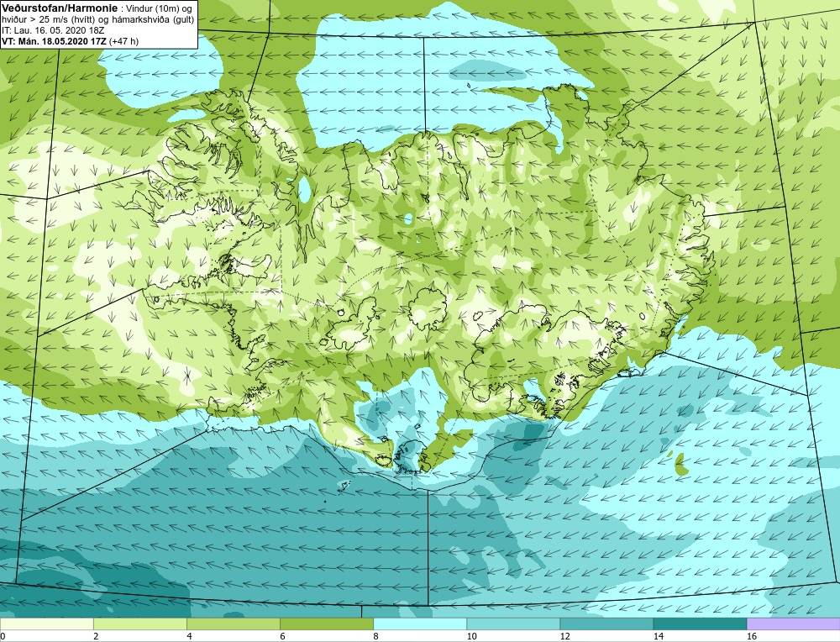Click the 12–14 m/s teal legend swatch
840x642 pixels.
[x=606, y=624]
